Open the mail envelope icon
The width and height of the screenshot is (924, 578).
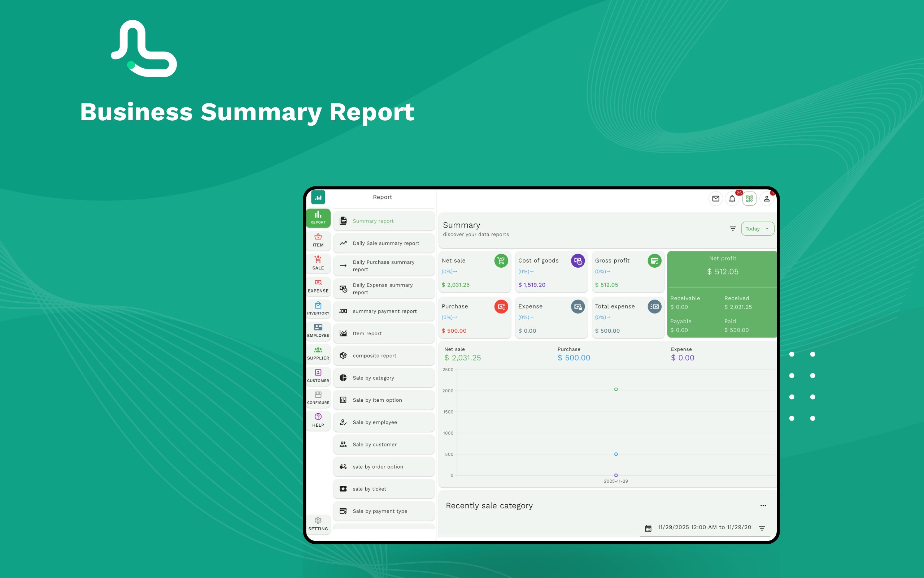click(715, 198)
